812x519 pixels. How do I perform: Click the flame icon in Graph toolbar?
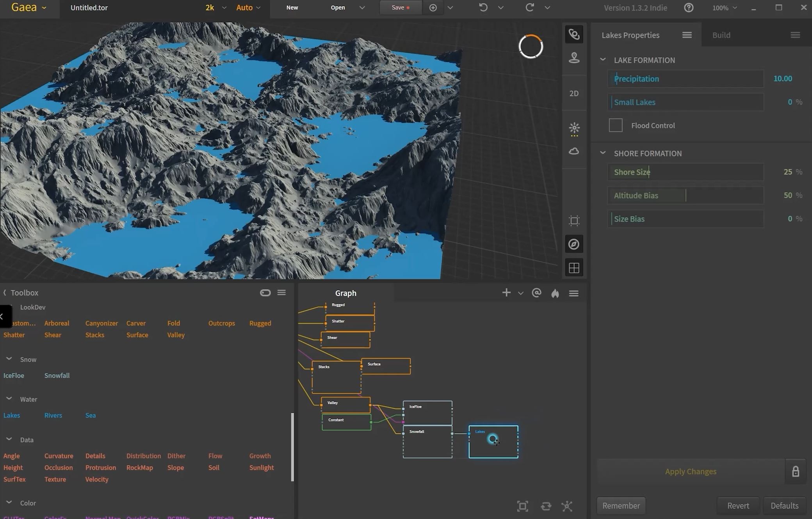click(555, 293)
